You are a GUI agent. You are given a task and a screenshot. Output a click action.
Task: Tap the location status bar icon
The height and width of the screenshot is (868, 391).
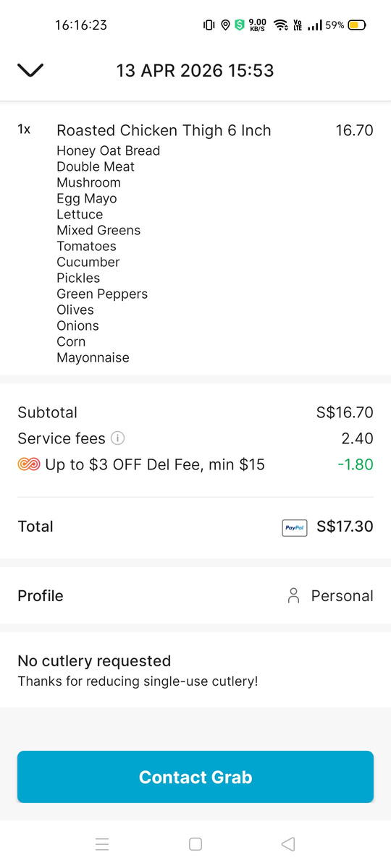(225, 25)
